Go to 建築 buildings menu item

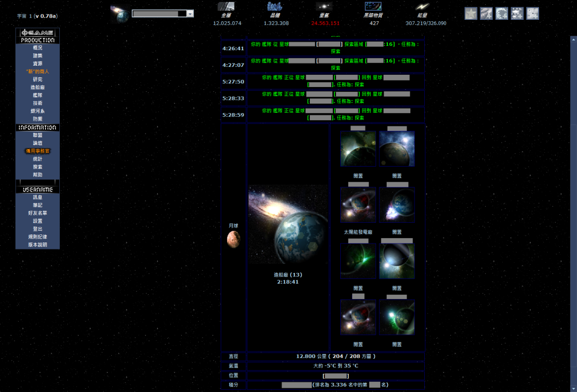(x=37, y=56)
